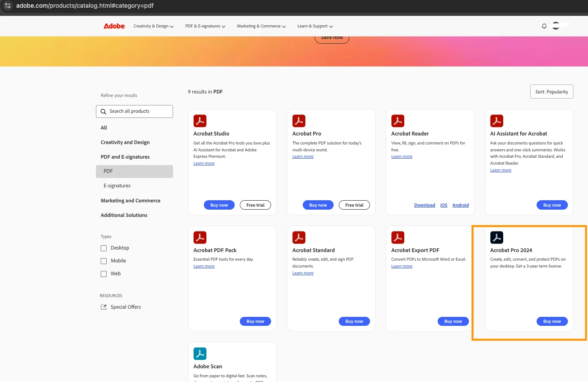Learn more about Acrobat PDF Pack

coord(204,266)
